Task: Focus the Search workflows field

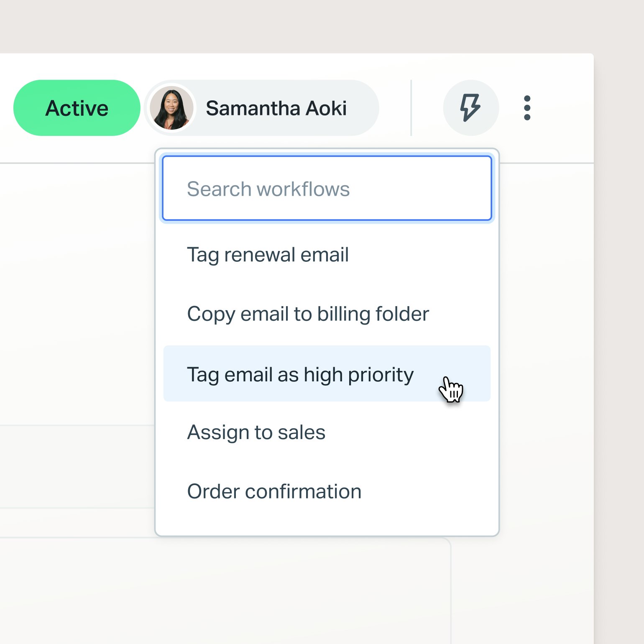Action: [327, 188]
